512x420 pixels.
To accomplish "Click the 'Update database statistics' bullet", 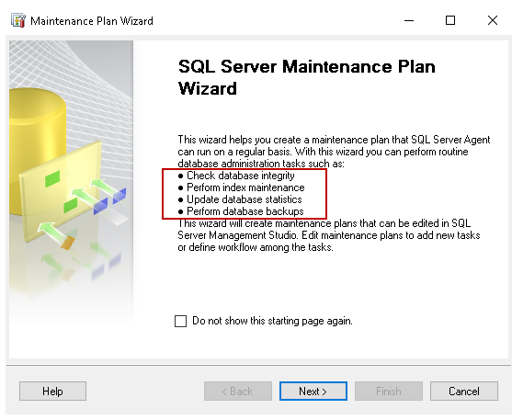I will [240, 199].
